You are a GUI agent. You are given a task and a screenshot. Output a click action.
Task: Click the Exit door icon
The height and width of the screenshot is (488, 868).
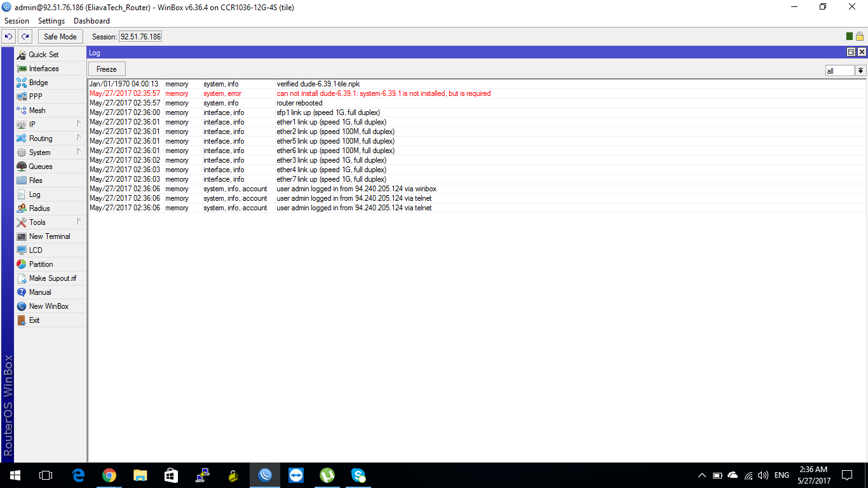click(x=22, y=320)
